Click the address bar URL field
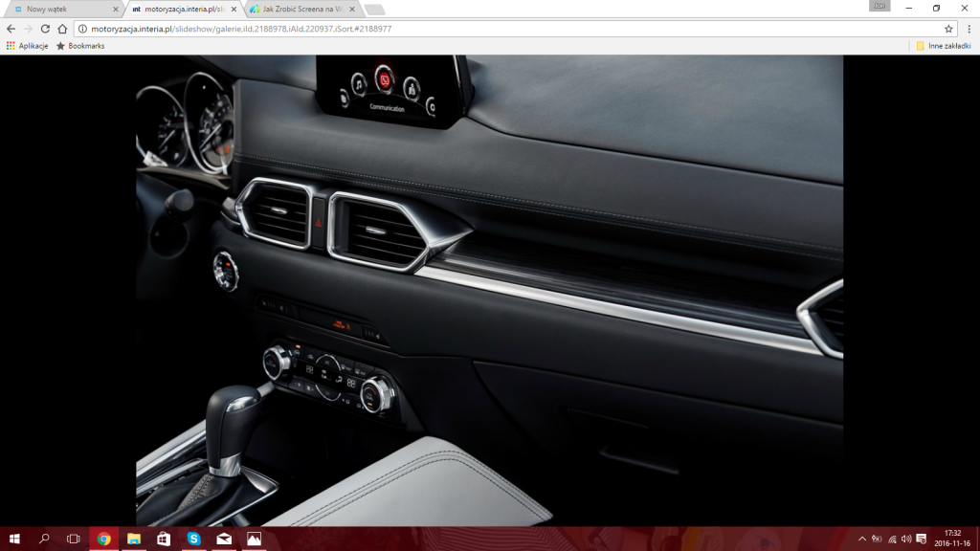Image resolution: width=980 pixels, height=551 pixels. [x=479, y=29]
